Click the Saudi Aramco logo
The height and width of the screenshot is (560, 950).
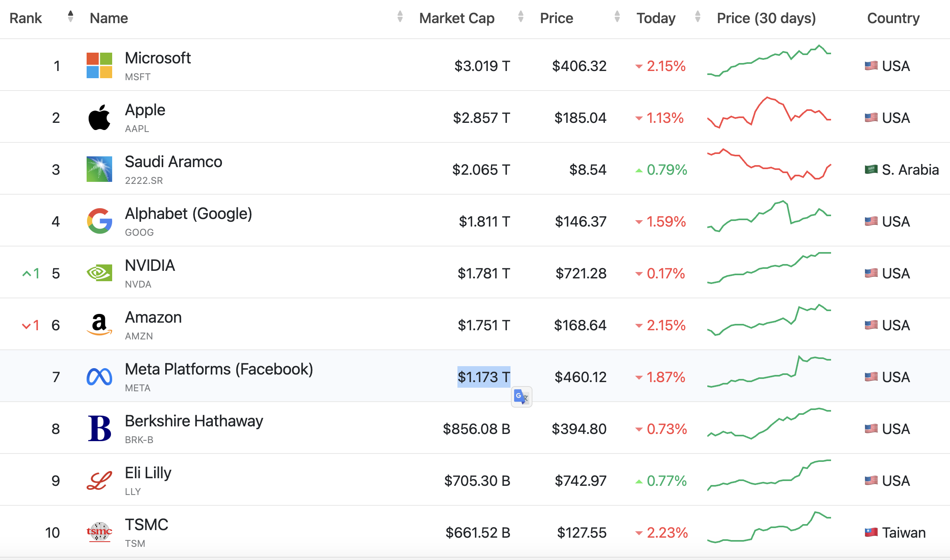coord(99,169)
